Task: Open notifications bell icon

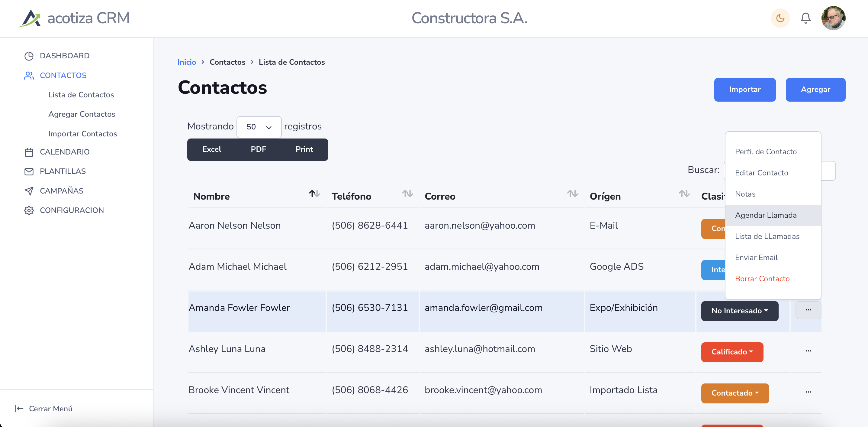Action: click(x=805, y=18)
